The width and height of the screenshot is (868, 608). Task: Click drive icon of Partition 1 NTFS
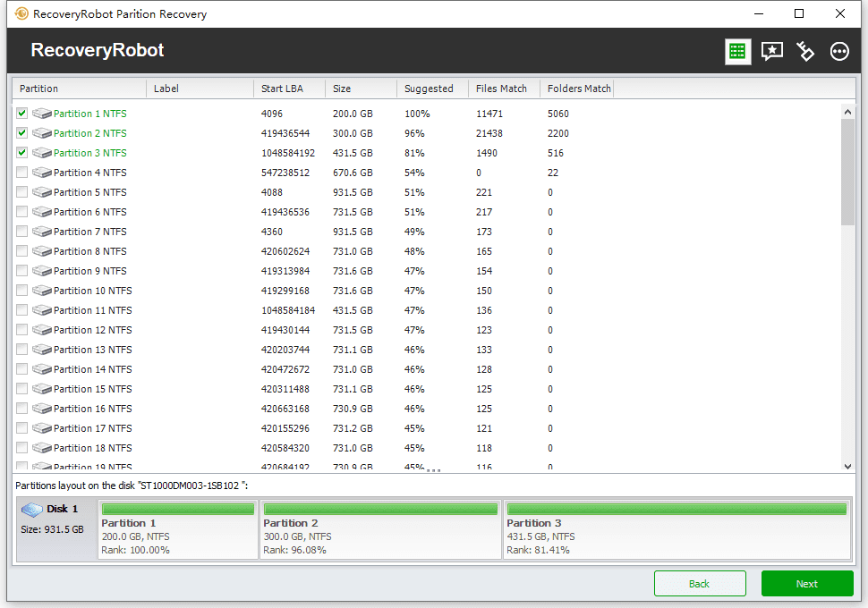42,114
